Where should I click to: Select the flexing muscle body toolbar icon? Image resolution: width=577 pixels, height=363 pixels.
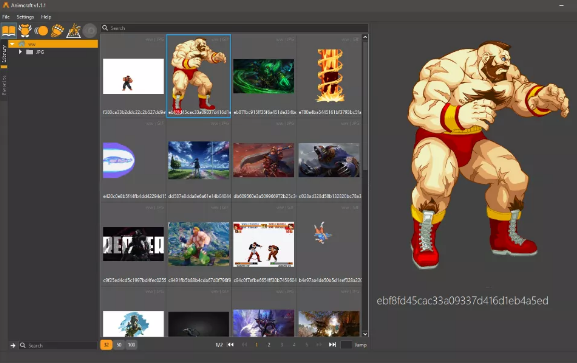click(25, 31)
